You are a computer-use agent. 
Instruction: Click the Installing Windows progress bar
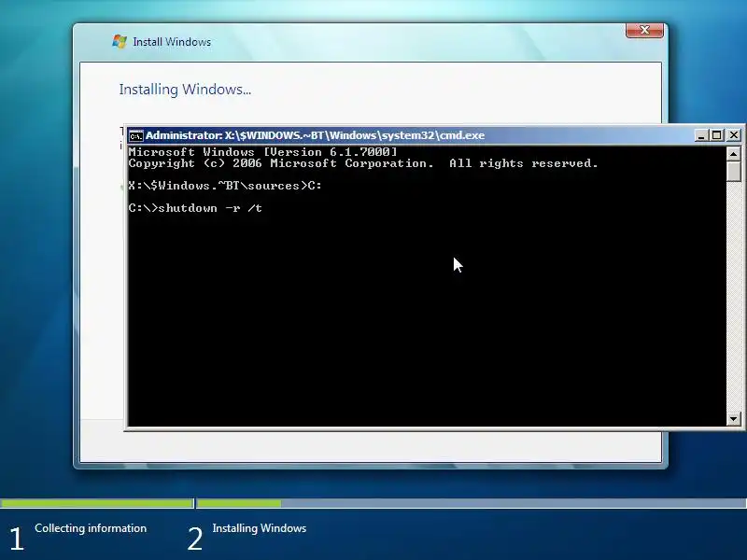[472, 503]
